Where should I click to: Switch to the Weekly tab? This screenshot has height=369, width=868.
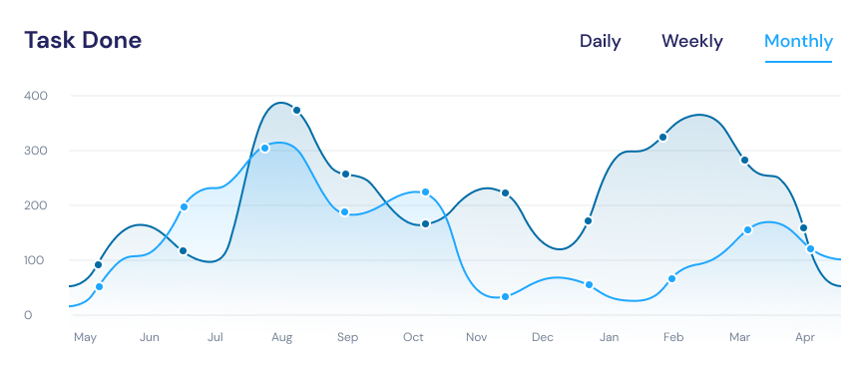(692, 41)
